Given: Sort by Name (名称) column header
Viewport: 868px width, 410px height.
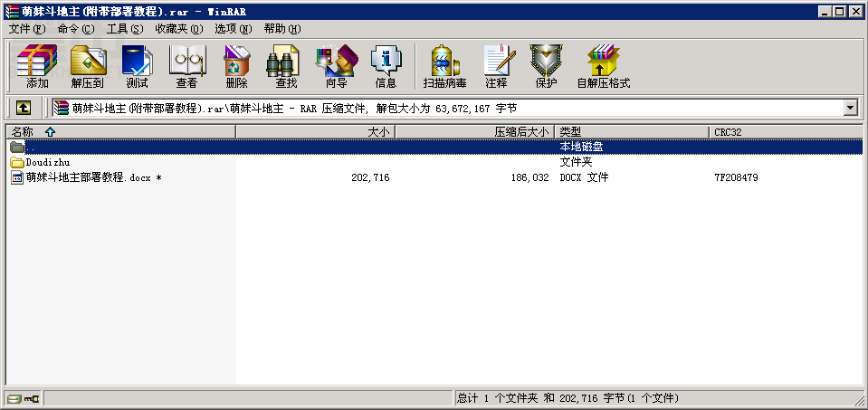Looking at the screenshot, I should pyautogui.click(x=120, y=131).
